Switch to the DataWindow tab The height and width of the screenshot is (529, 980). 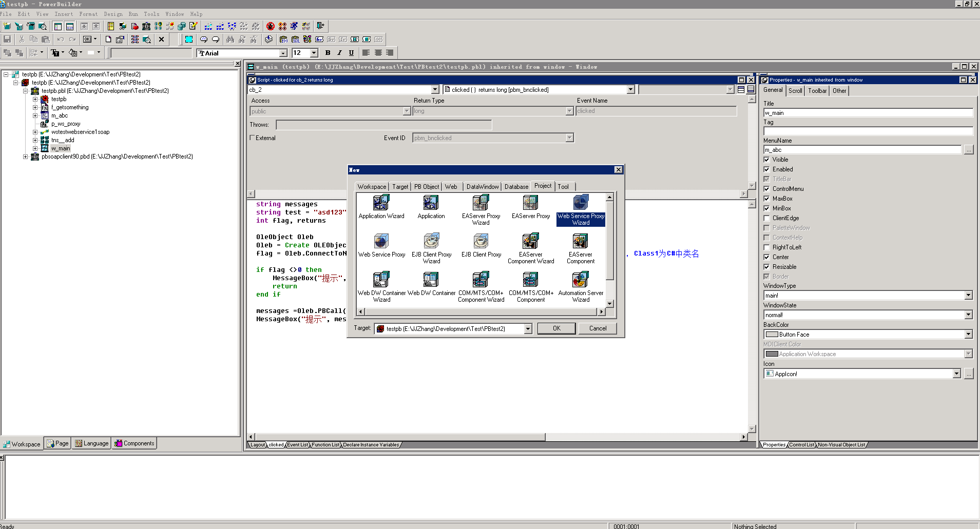click(x=482, y=186)
